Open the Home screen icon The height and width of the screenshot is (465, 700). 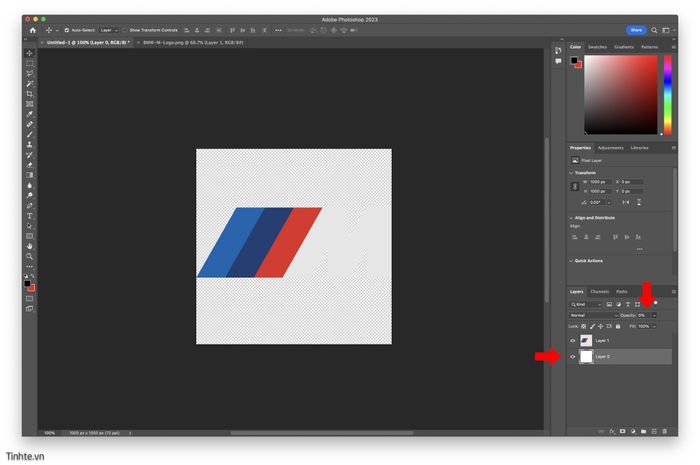[x=33, y=30]
